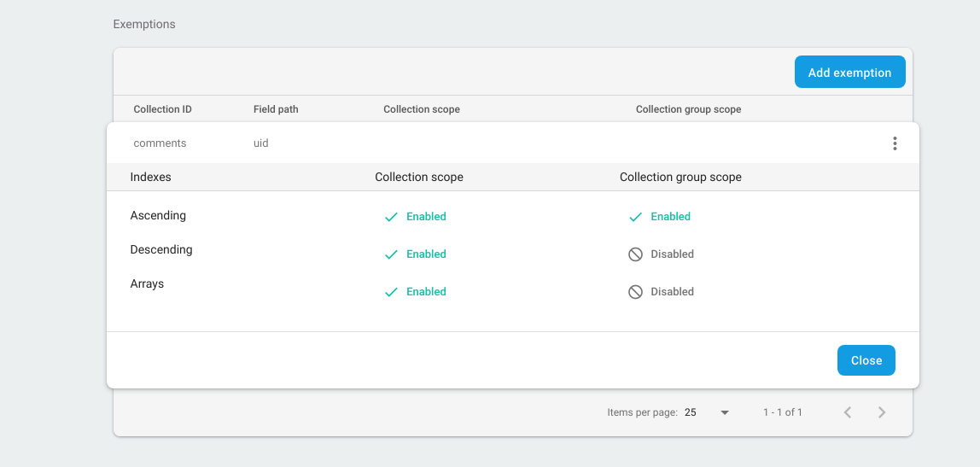Close the index details panel
Image resolution: width=980 pixels, height=467 pixels.
(866, 360)
